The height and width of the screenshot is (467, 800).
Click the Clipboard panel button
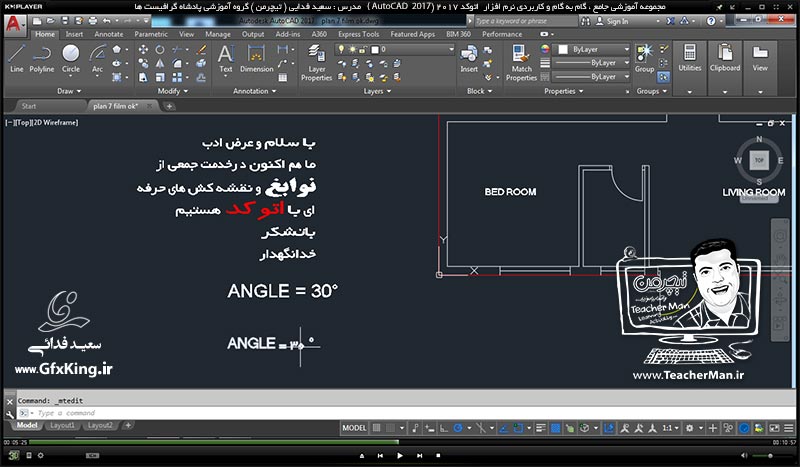click(724, 59)
